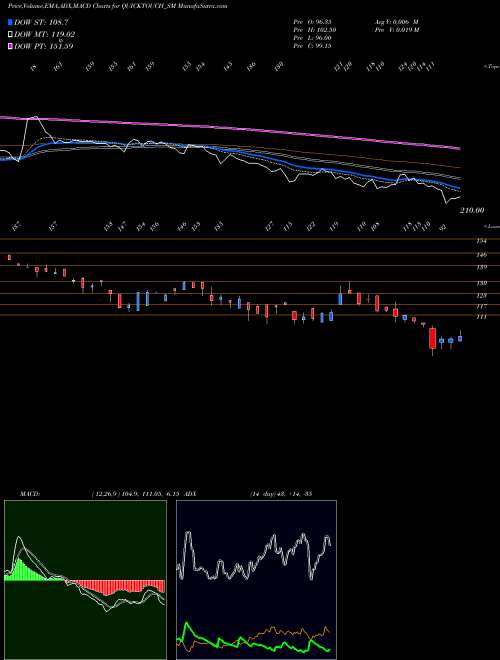The image size is (500, 660).
Task: Click the white DOW MT legend swatch
Action: click(x=11, y=35)
